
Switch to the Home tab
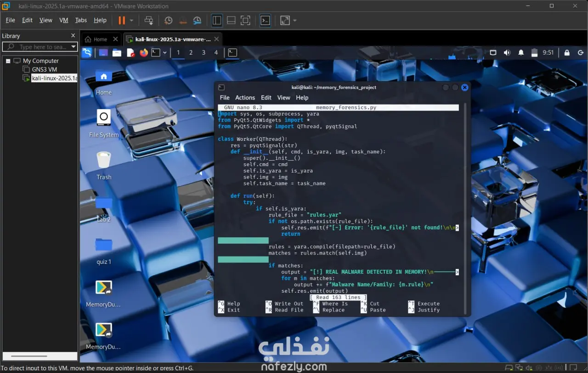(96, 39)
